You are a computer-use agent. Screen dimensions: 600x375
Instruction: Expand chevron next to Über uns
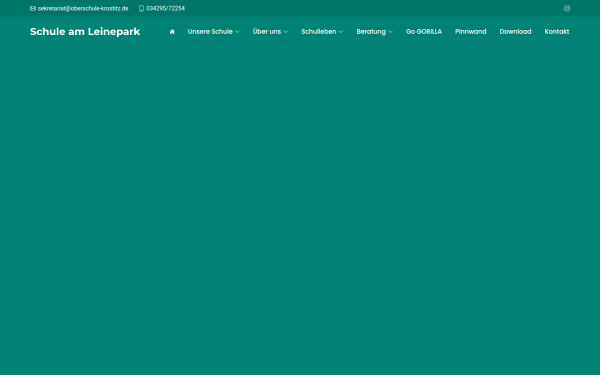(x=285, y=32)
